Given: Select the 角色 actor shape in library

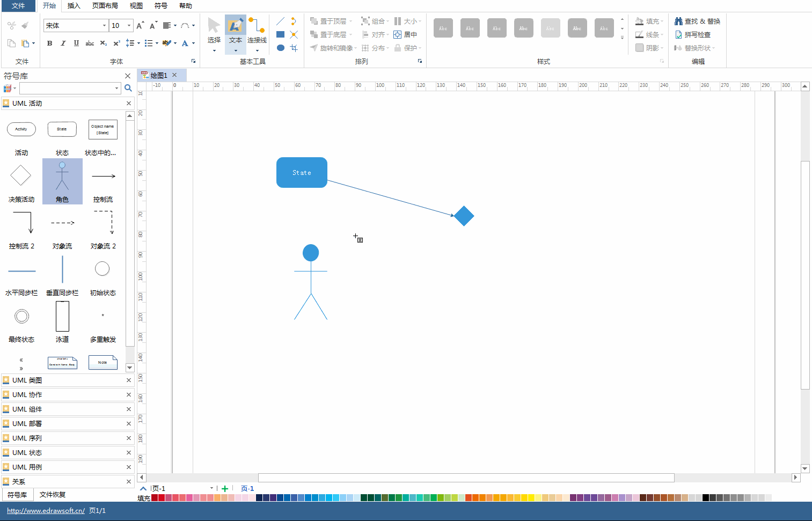Looking at the screenshot, I should coord(62,181).
